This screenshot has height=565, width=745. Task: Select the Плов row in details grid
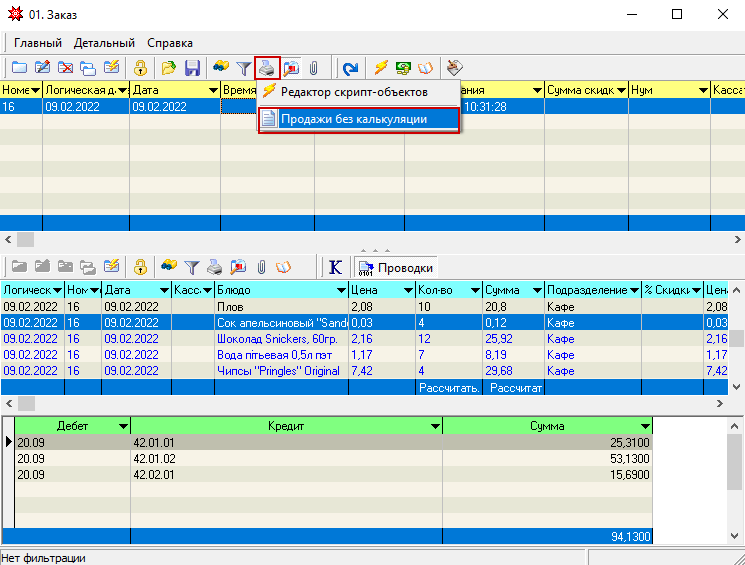230,307
